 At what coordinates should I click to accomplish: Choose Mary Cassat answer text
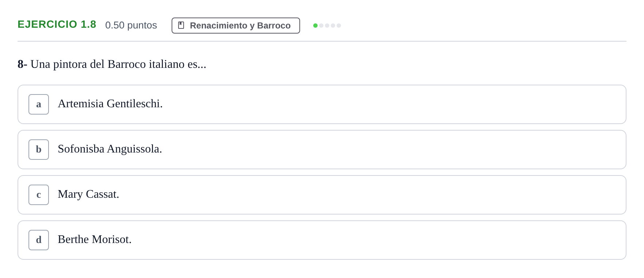click(x=88, y=194)
